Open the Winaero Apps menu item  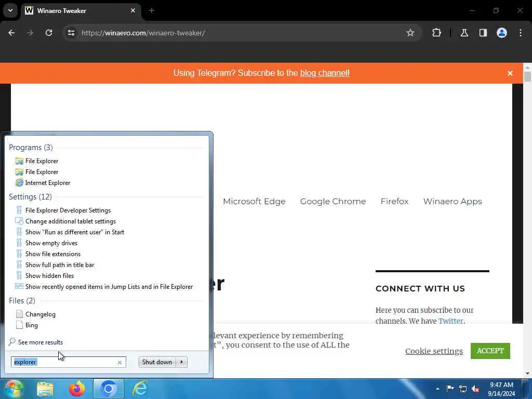453,201
